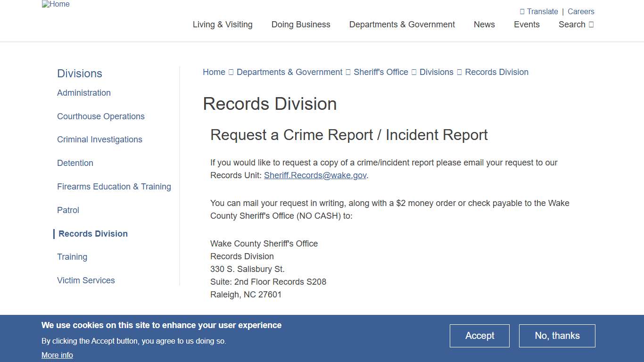Accept cookies with the Accept button
The image size is (644, 362).
coord(479,336)
